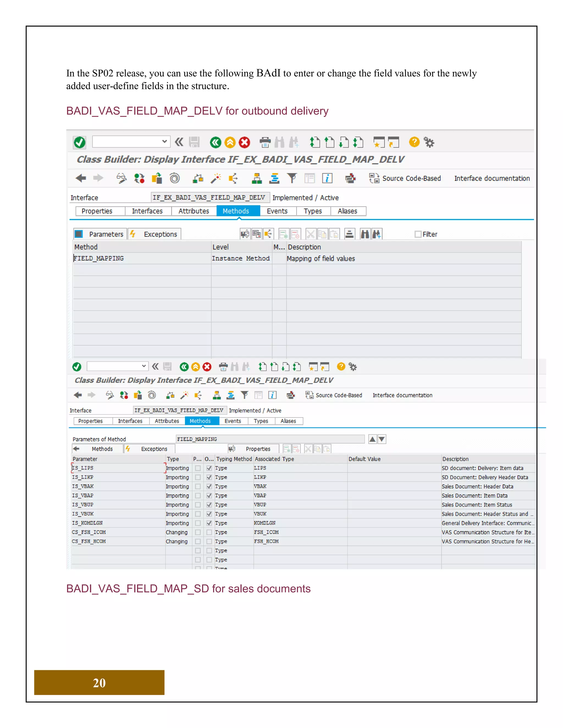Click the green Enter checkmark in the first screenshot

pos(79,142)
